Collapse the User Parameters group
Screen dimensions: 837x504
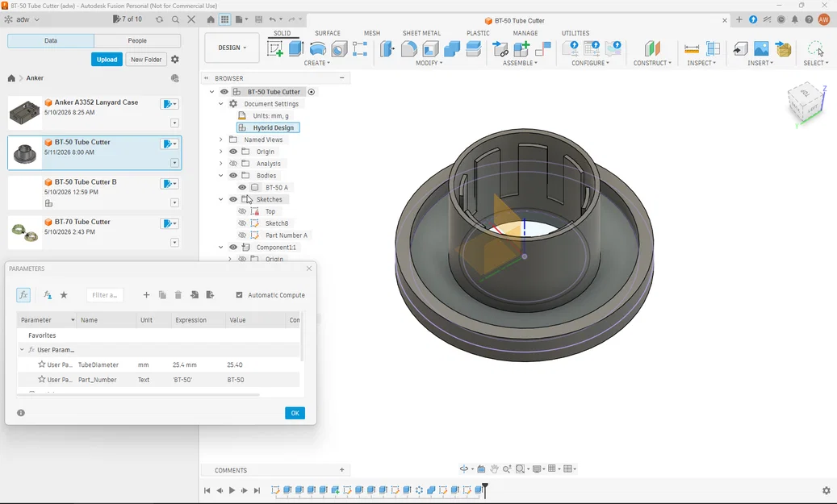[x=22, y=350]
